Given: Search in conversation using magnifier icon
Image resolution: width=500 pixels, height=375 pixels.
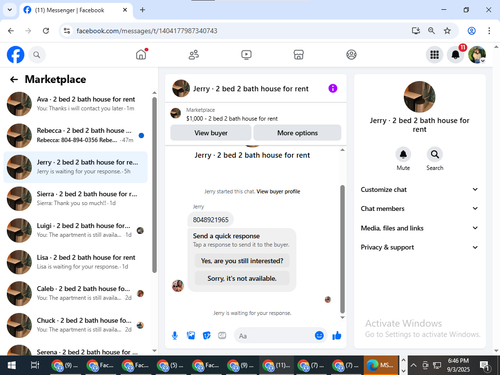Looking at the screenshot, I should click(435, 154).
